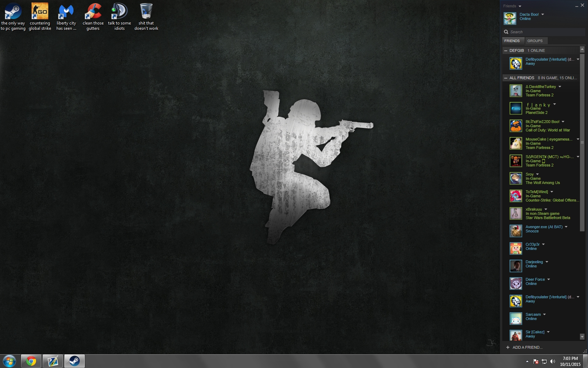
Task: Open TeamSpeak shortcut 'talk to some idiots'
Action: point(119,16)
